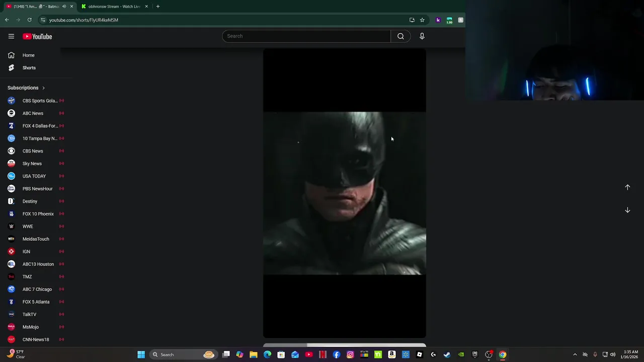Open ABC 7 Chicago channel

point(35,289)
